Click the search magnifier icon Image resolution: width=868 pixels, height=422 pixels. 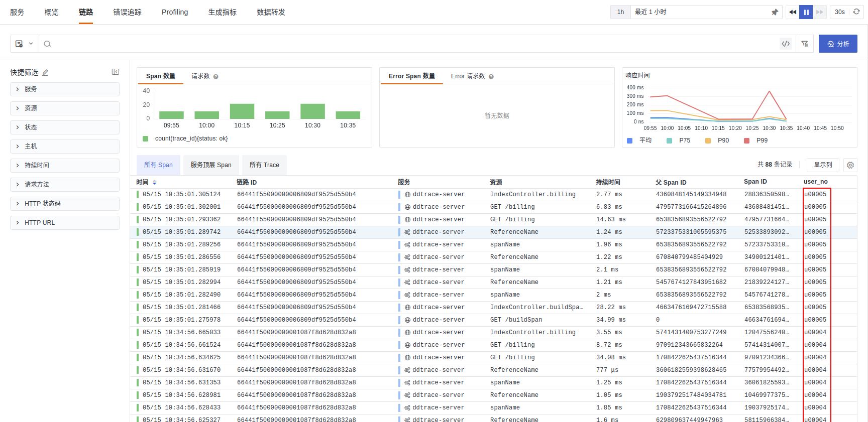click(x=47, y=44)
